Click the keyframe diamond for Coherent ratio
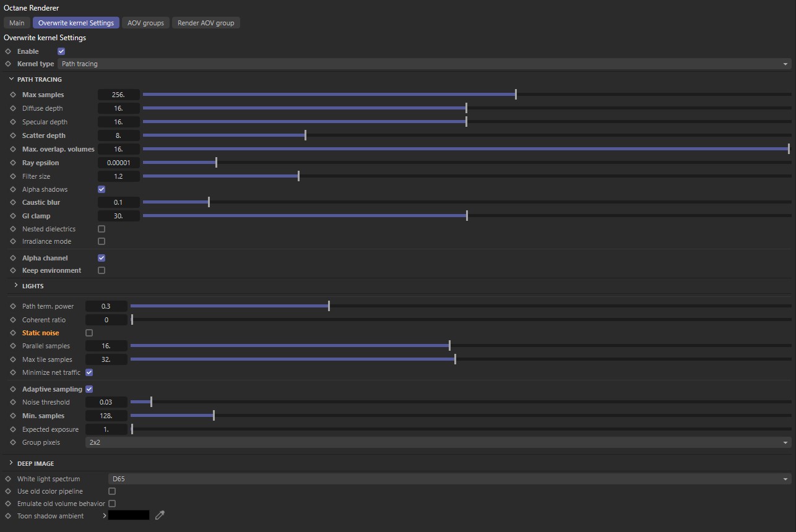 (x=13, y=320)
